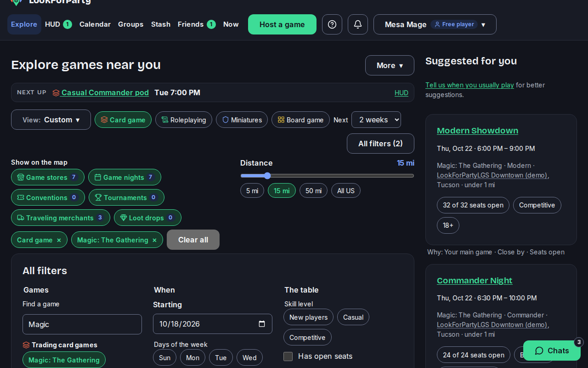
Task: Open the Friends tab
Action: [x=197, y=24]
